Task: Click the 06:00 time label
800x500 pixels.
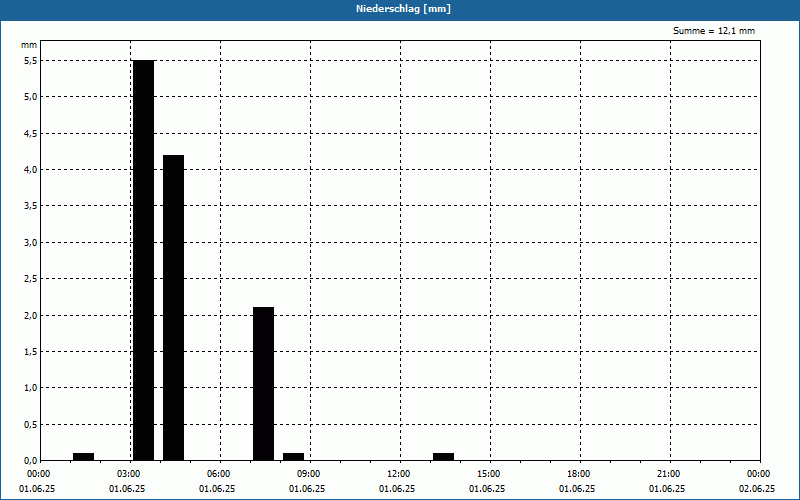Action: point(219,474)
